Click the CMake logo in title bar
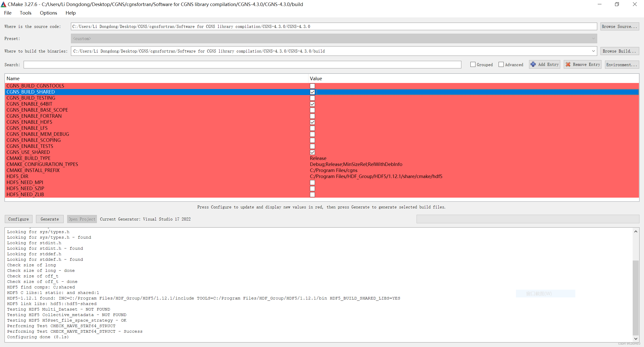The image size is (644, 347). (4, 4)
